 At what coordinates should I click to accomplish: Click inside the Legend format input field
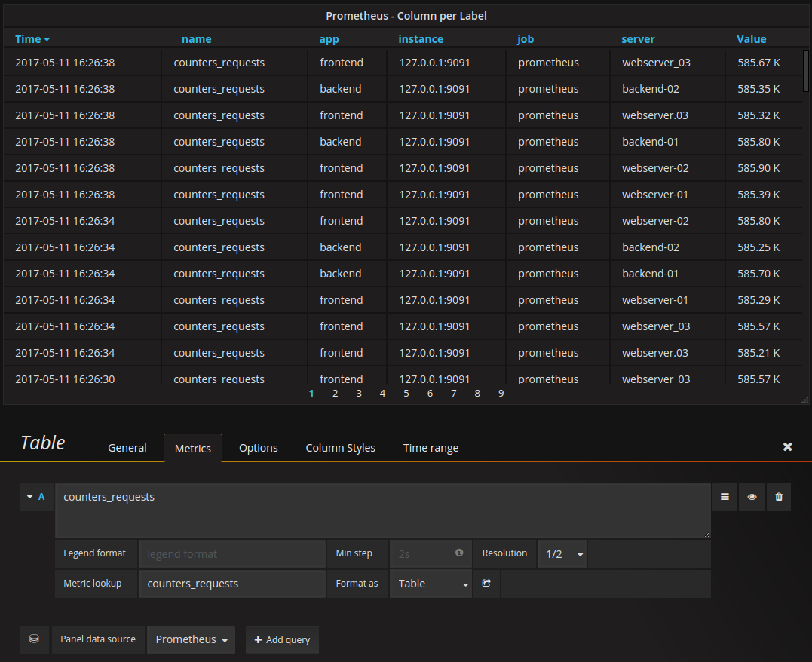pos(231,553)
